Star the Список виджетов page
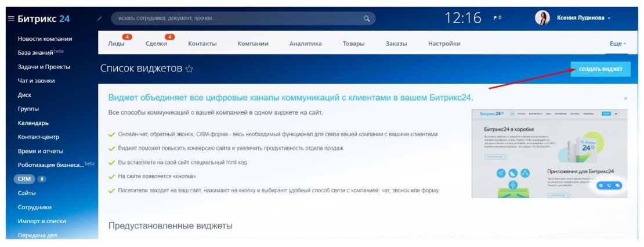Viewport: 644px width, 247px height. [x=189, y=69]
